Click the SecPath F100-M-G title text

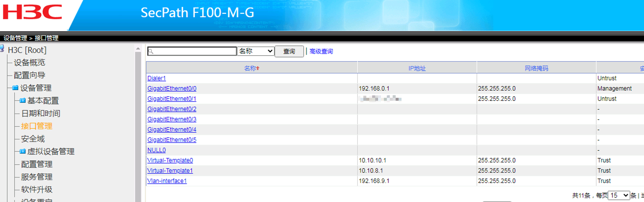coord(197,12)
